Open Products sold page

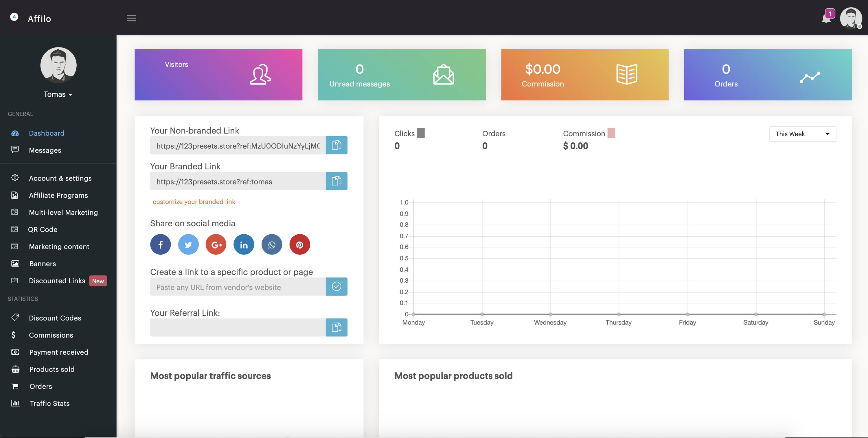click(52, 369)
